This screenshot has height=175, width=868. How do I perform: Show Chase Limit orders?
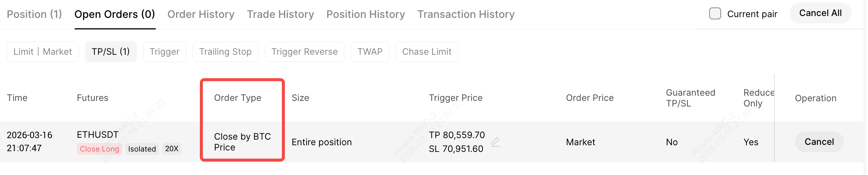tap(427, 52)
